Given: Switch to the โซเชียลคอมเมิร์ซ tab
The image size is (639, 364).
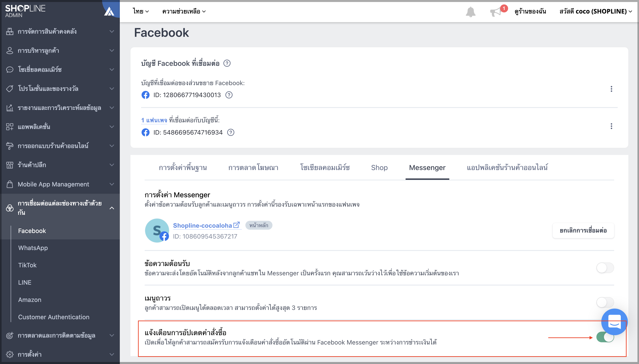Looking at the screenshot, I should pos(325,168).
